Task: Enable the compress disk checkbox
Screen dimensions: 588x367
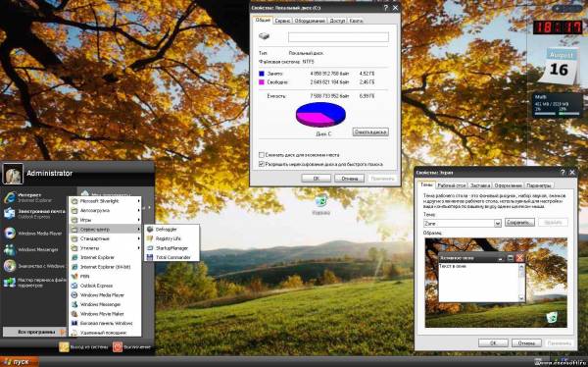Action: pyautogui.click(x=262, y=155)
